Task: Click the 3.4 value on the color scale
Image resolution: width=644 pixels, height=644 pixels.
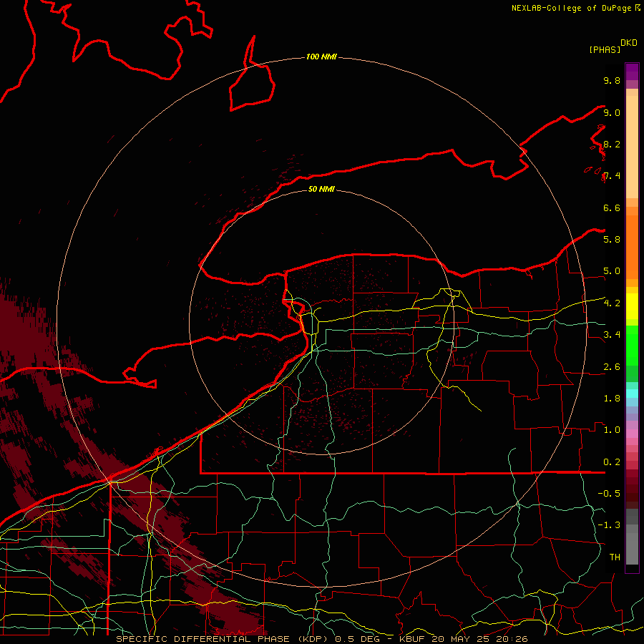Action: coord(612,334)
